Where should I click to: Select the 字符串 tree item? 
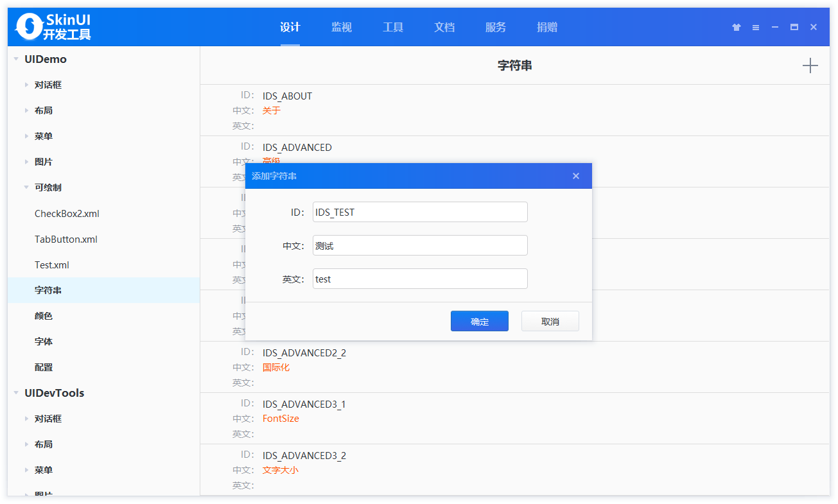[x=103, y=290]
